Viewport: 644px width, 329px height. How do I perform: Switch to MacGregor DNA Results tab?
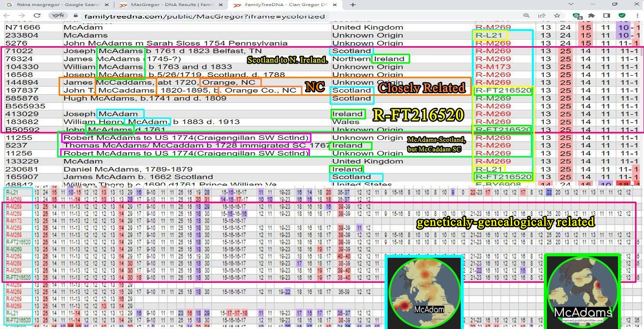[x=172, y=5]
